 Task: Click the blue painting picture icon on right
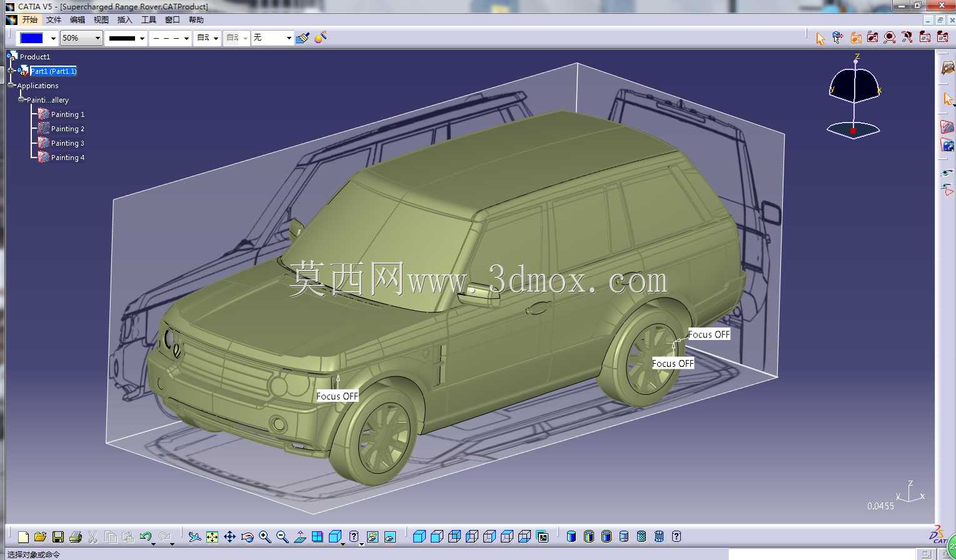(x=947, y=145)
